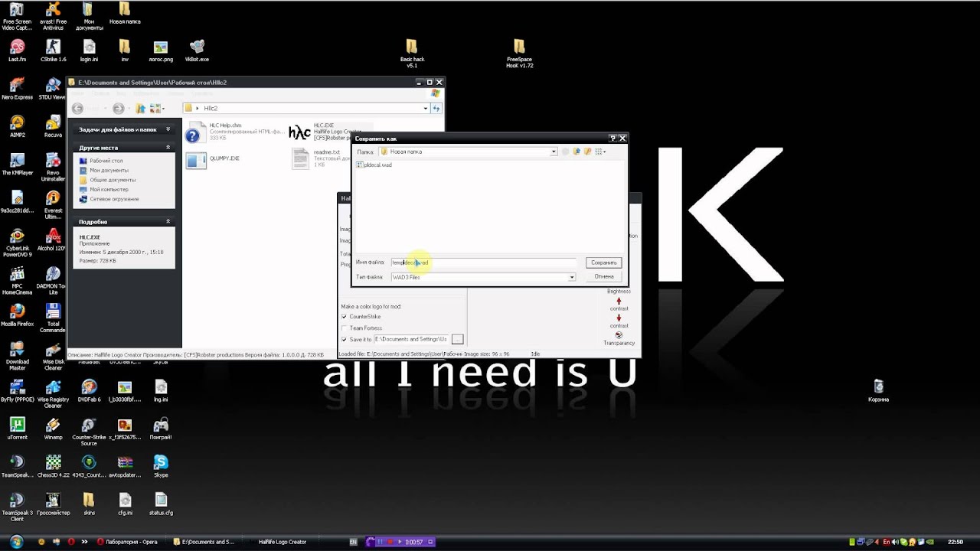Open логос.png image on desktop
980x551 pixels.
161,51
